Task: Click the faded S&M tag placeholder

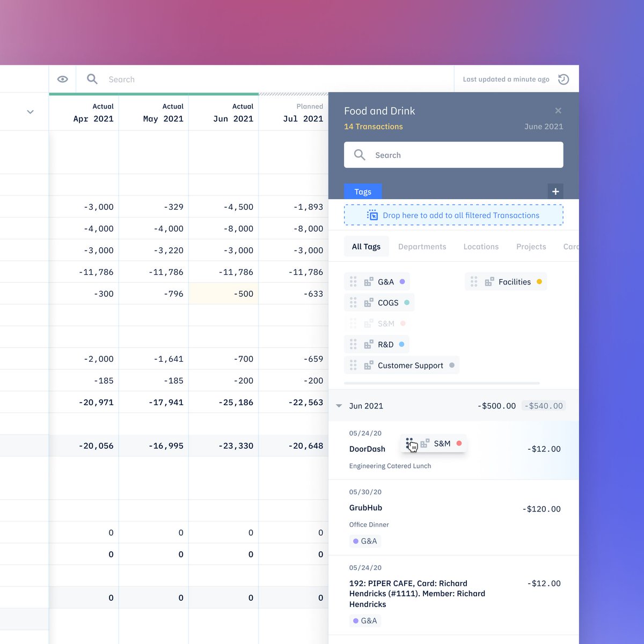Action: click(x=378, y=323)
